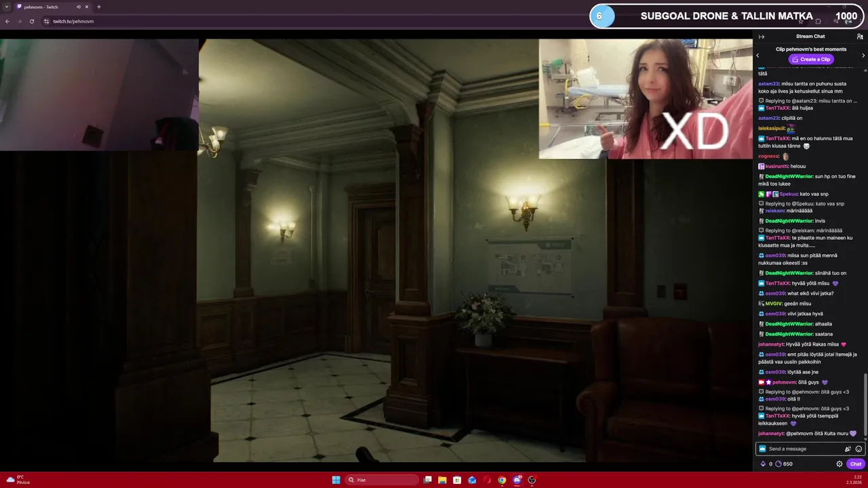This screenshot has height=488, width=868.
Task: Open Microsoft Store from the taskbar
Action: [457, 480]
